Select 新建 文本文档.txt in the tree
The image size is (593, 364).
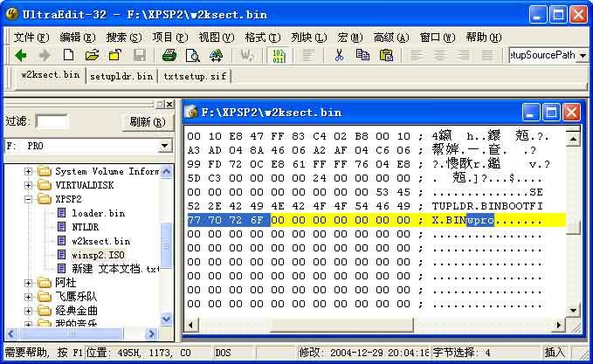point(115,269)
